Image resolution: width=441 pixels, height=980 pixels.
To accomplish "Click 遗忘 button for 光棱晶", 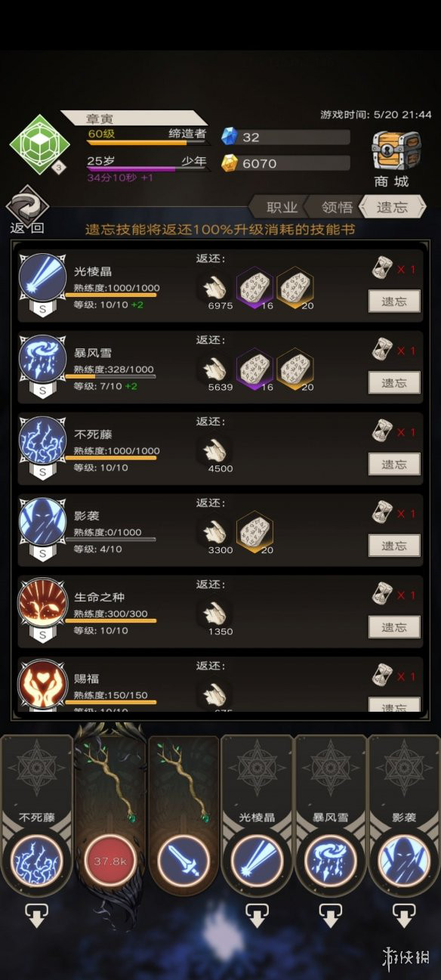I will 394,301.
